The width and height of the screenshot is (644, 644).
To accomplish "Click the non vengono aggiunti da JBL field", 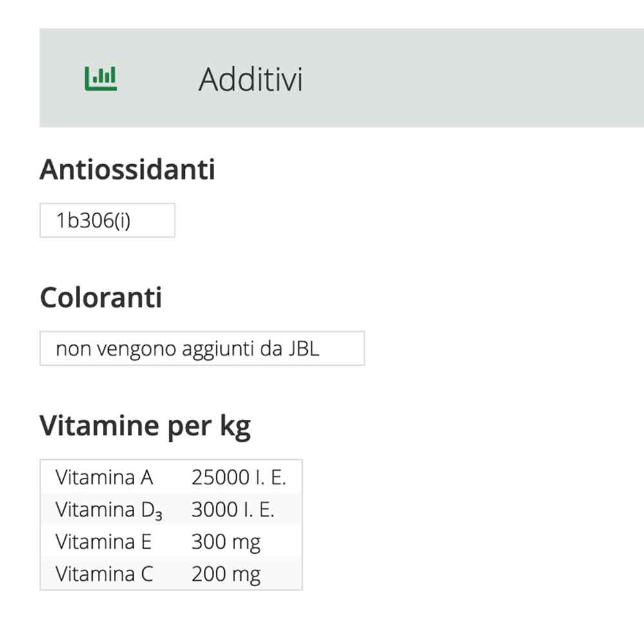I will (x=202, y=348).
